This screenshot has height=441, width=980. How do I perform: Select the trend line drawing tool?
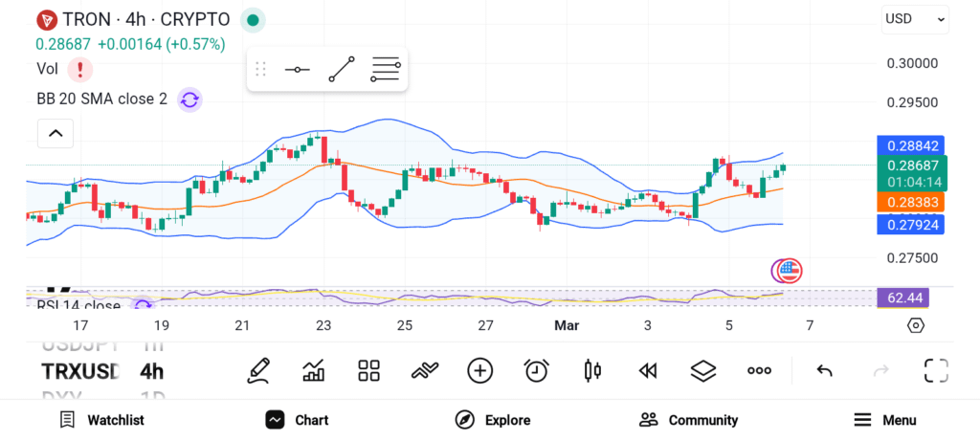[342, 69]
